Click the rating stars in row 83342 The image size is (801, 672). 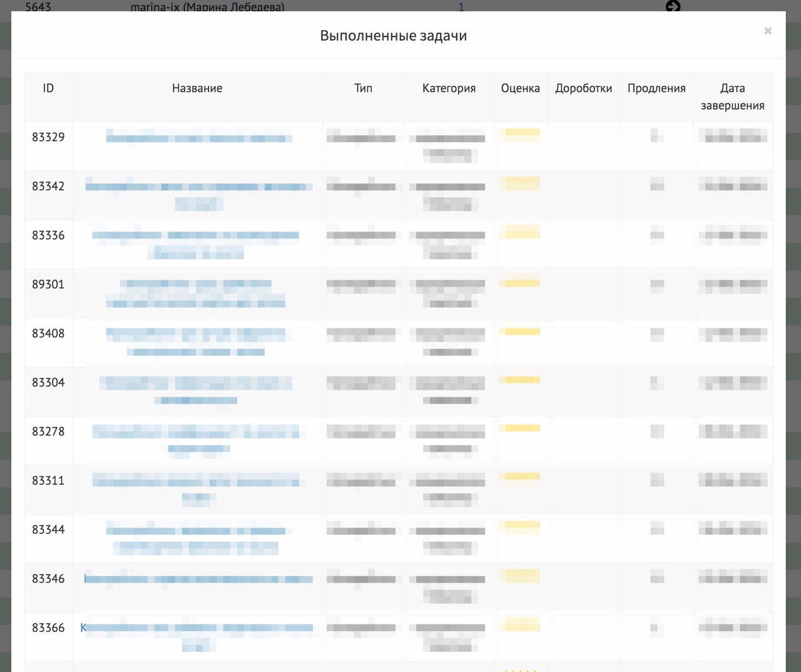pos(520,183)
